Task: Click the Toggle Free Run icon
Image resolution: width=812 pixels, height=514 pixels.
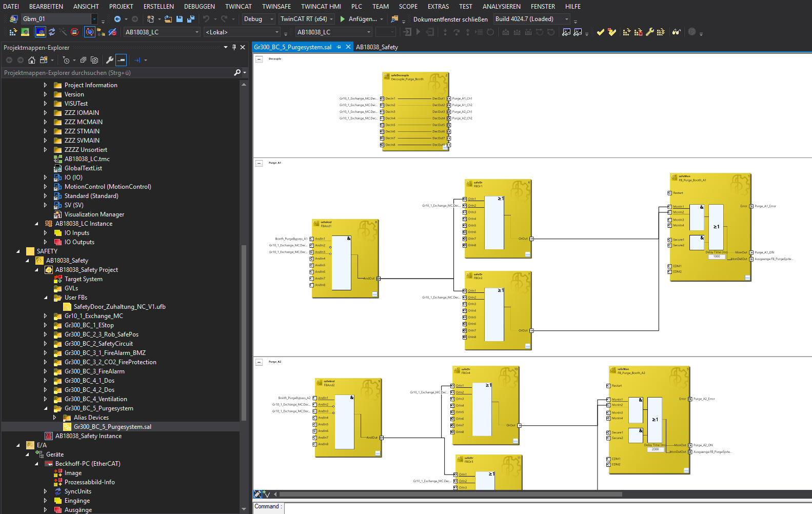Action: pos(74,32)
